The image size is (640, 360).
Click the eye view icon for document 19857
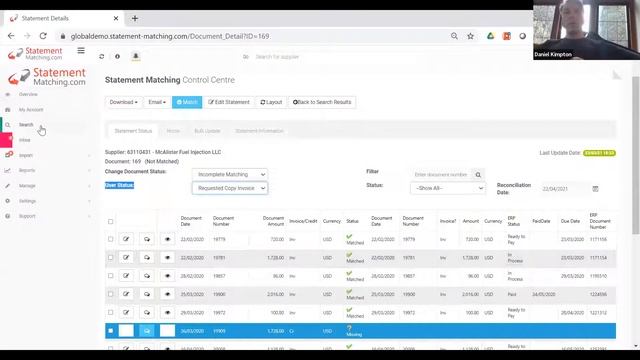click(167, 276)
